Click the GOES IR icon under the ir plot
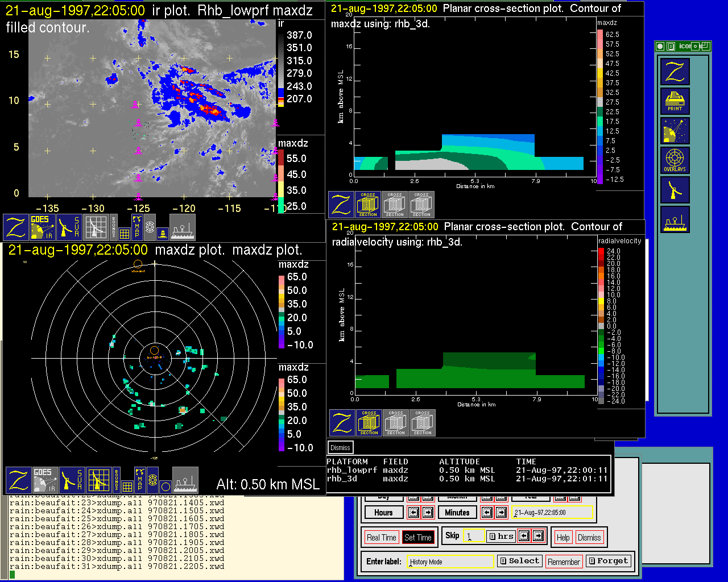The height and width of the screenshot is (582, 728). pyautogui.click(x=43, y=227)
